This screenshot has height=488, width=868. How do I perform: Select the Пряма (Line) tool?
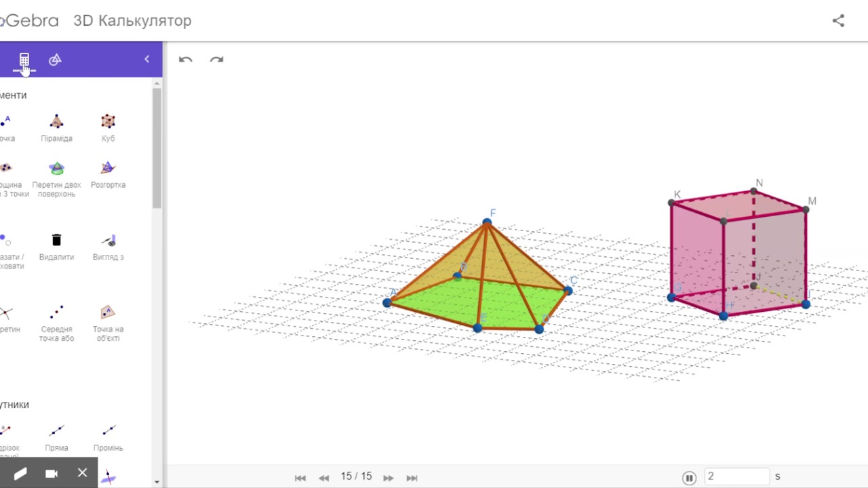tap(56, 437)
